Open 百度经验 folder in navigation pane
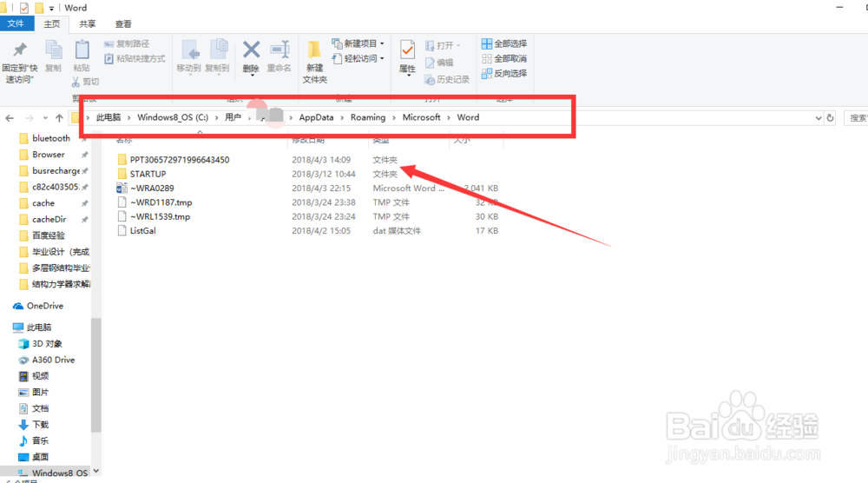This screenshot has width=868, height=483. coord(48,235)
